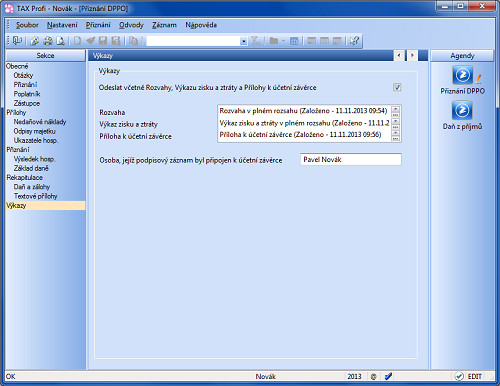The width and height of the screenshot is (500, 386).
Task: Click the greyed checkmark confirm icon
Action: [x=90, y=41]
